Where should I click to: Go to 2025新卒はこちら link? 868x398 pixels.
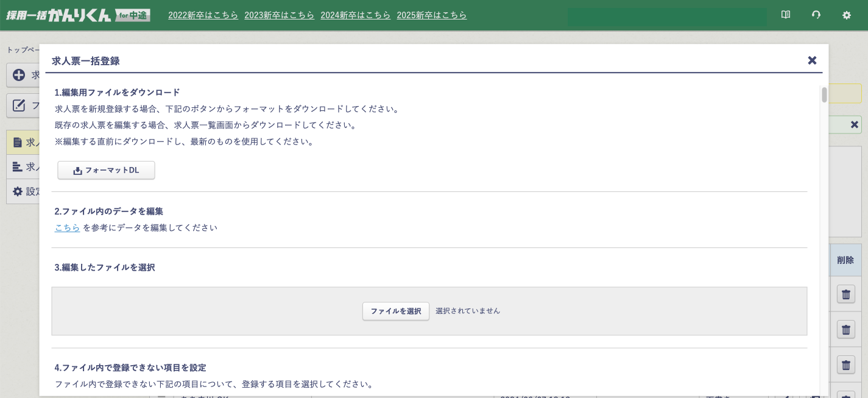tap(431, 15)
